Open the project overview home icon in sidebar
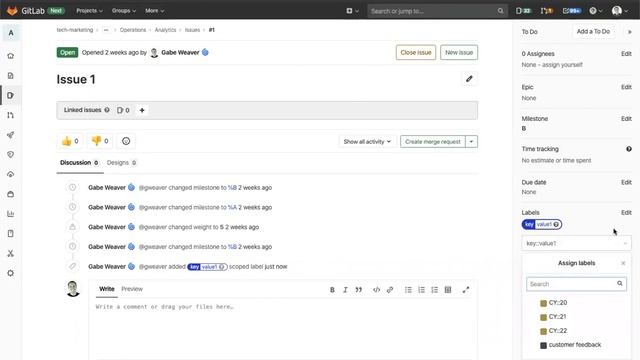 pyautogui.click(x=11, y=56)
